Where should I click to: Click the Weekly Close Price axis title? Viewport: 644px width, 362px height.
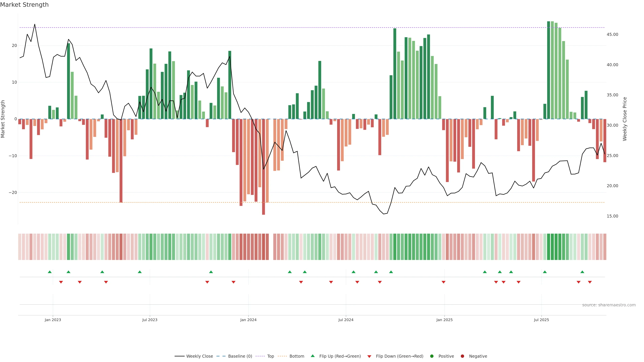(x=625, y=119)
